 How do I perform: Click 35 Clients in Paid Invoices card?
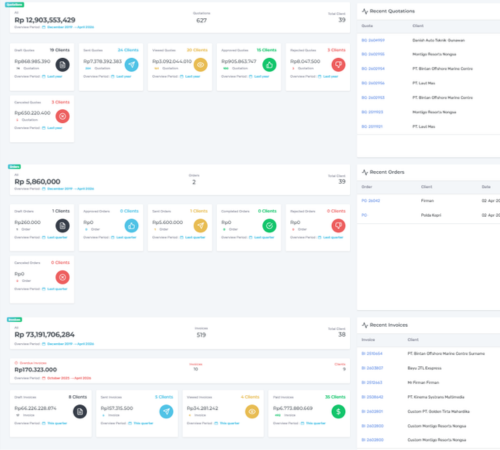(x=335, y=397)
